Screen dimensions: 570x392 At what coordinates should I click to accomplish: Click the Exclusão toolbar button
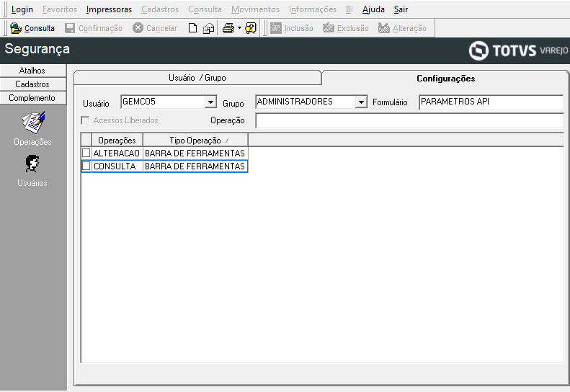point(346,28)
